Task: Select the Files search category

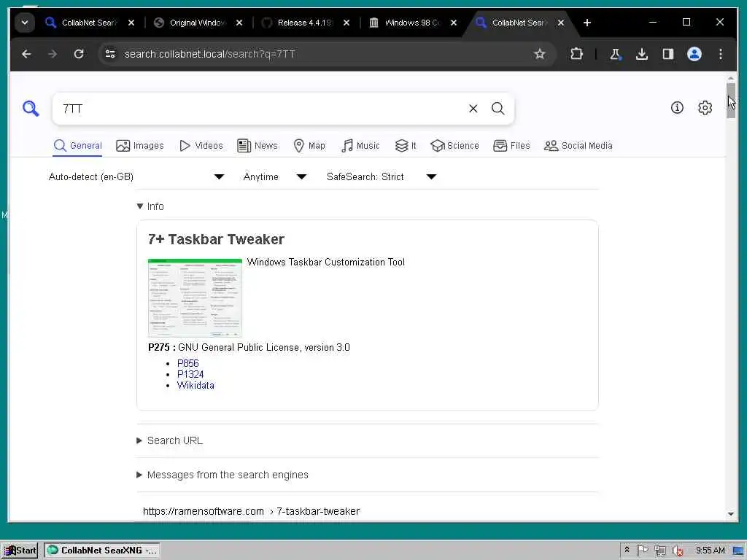Action: pyautogui.click(x=511, y=146)
